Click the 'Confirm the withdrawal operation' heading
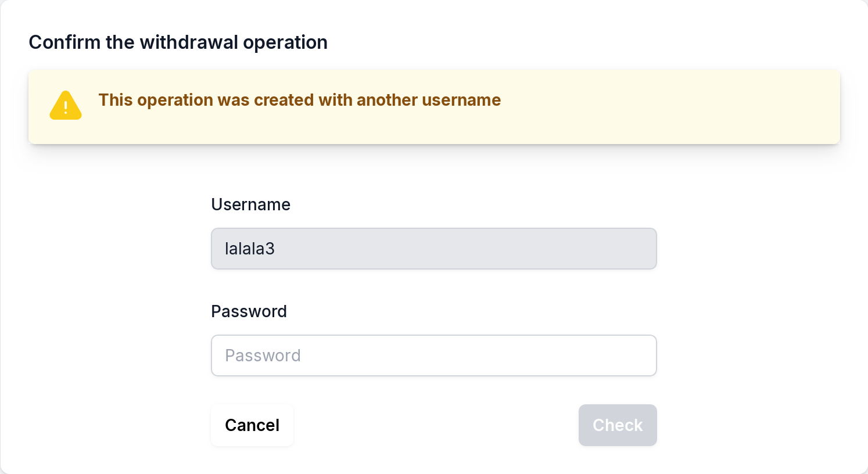 click(178, 42)
